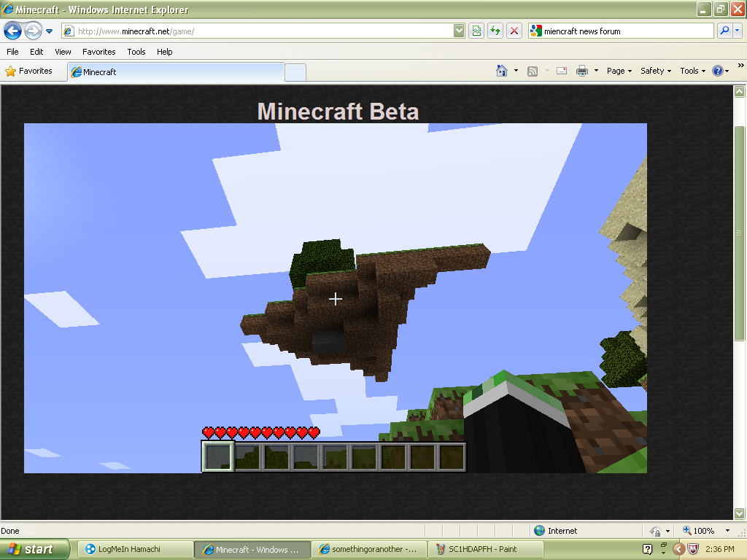Open the Help menu
Screen dimensions: 747x560
(x=165, y=52)
